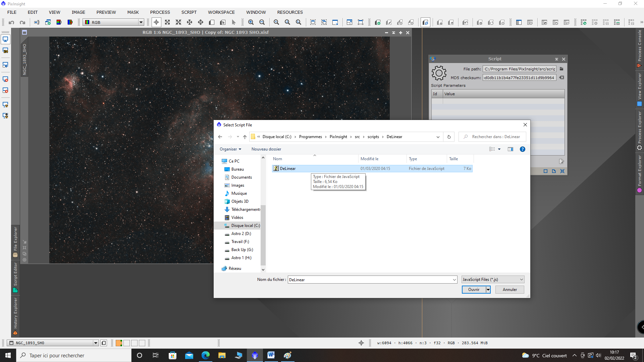Select the pointer arrow tool in toolbar
Viewport: 644px width, 362px height.
(234, 22)
